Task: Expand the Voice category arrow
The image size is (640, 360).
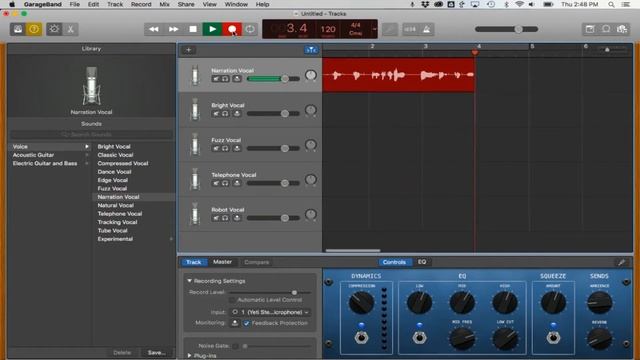Action: click(87, 147)
